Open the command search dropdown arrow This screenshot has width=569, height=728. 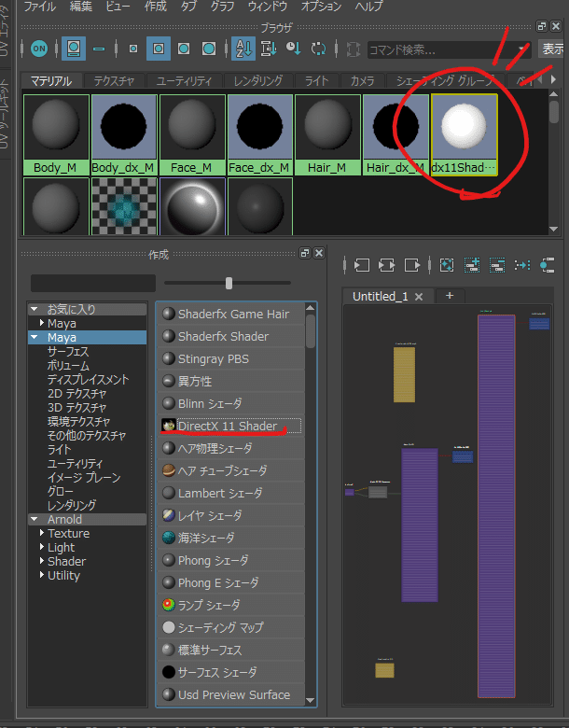[x=522, y=49]
